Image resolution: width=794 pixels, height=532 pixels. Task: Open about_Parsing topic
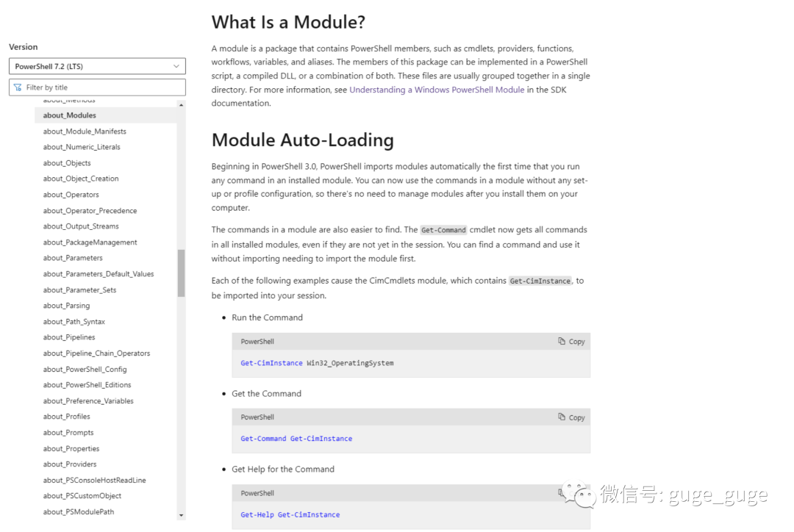pos(66,306)
